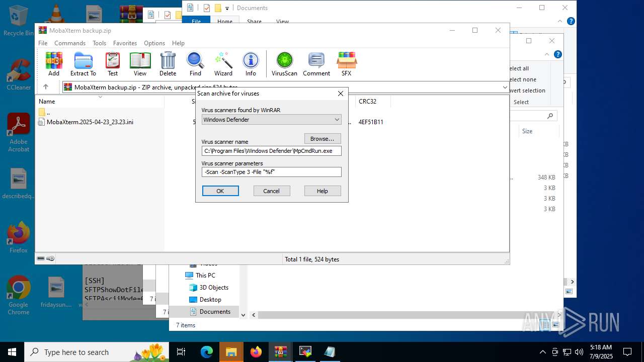Open the Help menu in WinRAR

[178, 43]
